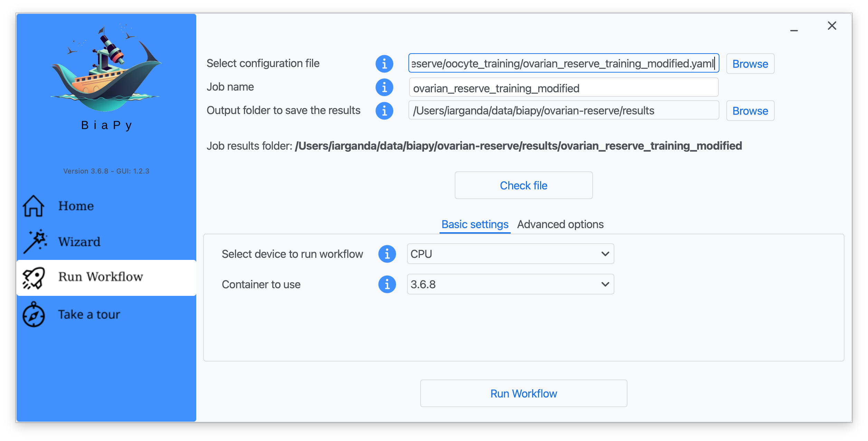The width and height of the screenshot is (868, 441).
Task: Switch to the Advanced options tab
Action: [x=560, y=225]
